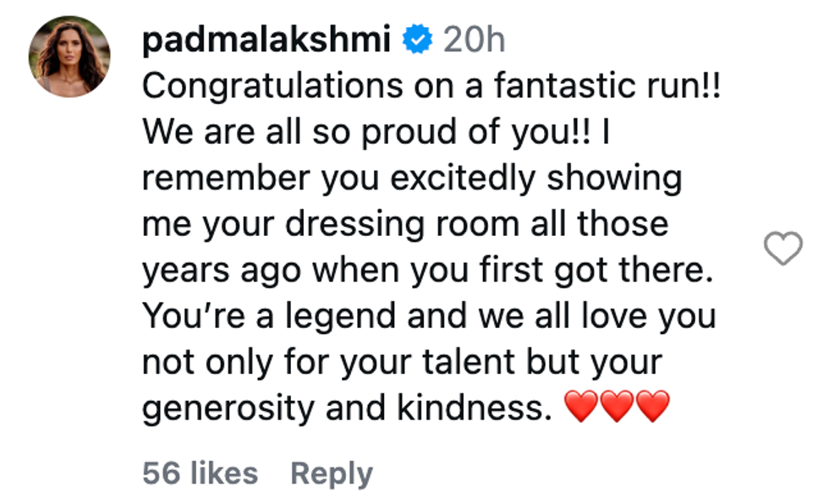Click the first red heart emoji

tap(581, 408)
